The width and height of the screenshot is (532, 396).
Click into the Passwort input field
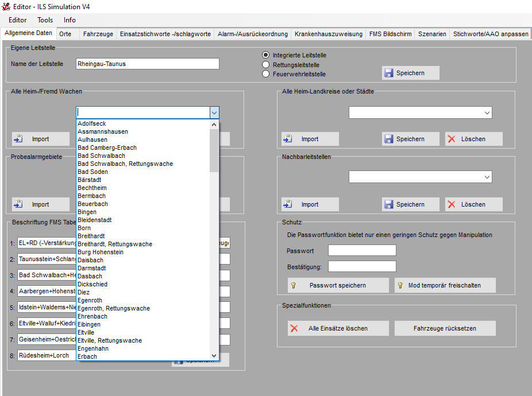click(362, 251)
